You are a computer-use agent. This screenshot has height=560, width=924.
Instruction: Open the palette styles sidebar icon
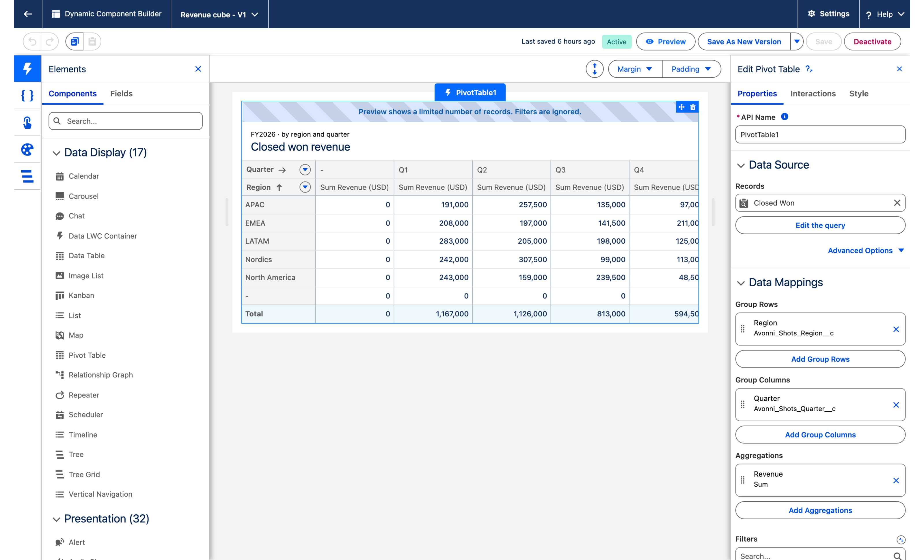coord(27,150)
